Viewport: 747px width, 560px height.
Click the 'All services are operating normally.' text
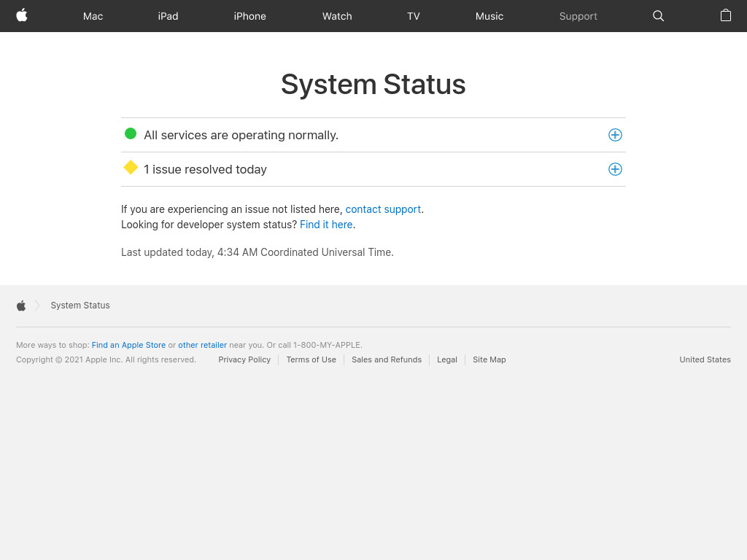[241, 135]
